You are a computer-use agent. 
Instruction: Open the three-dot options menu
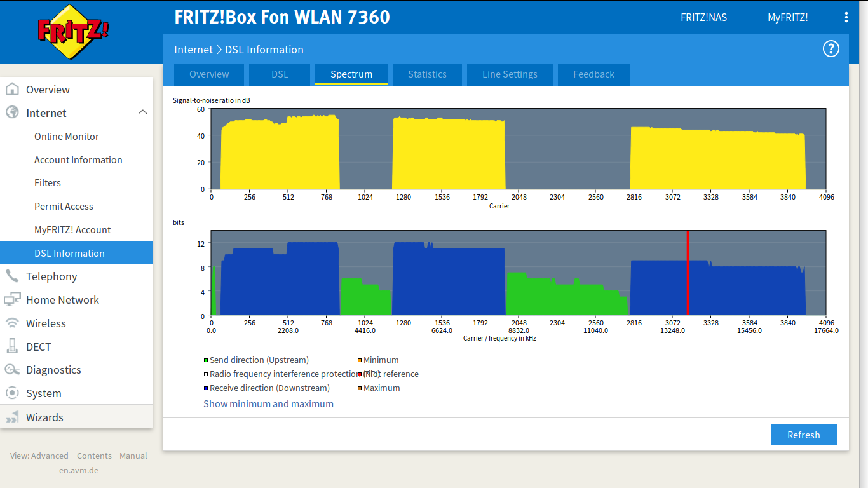846,17
